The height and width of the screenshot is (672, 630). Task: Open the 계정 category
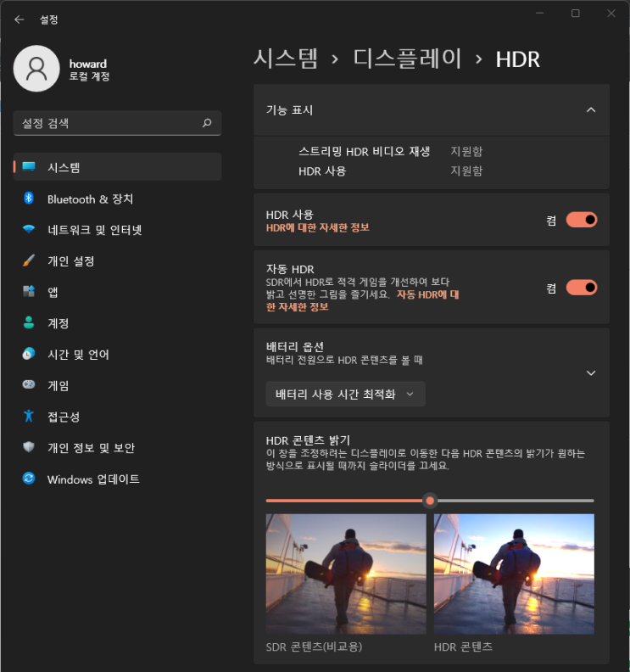pyautogui.click(x=117, y=322)
